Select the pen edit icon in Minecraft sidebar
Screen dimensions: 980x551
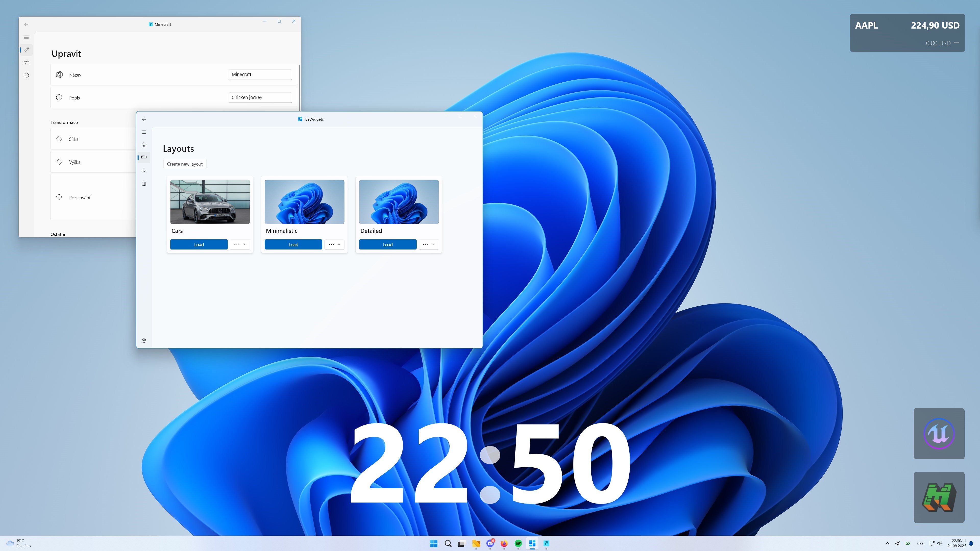[26, 50]
